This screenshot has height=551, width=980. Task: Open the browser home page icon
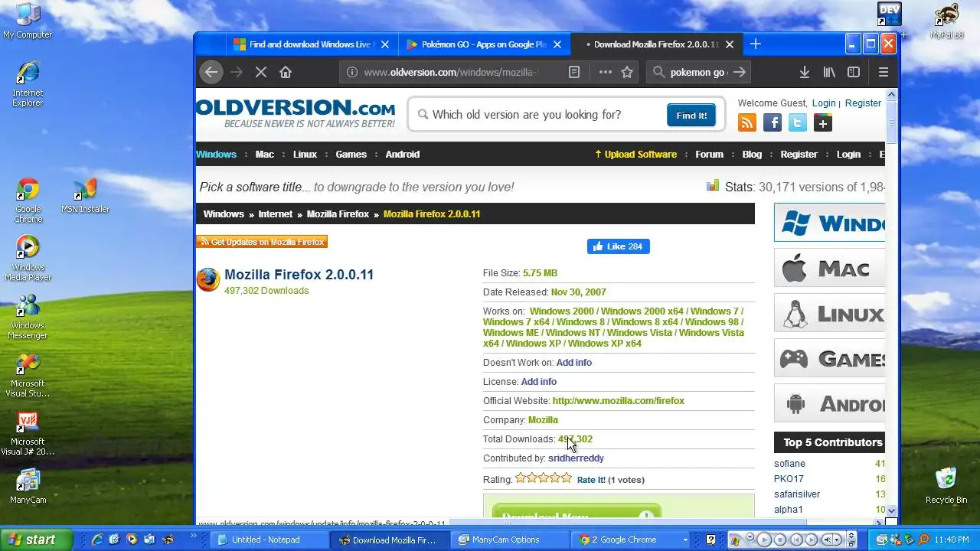click(x=286, y=72)
